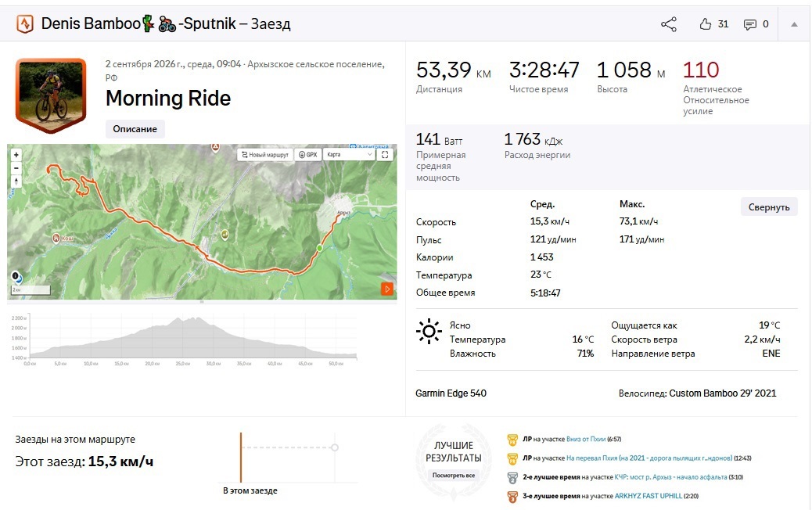Download the GPX file

[x=307, y=154]
